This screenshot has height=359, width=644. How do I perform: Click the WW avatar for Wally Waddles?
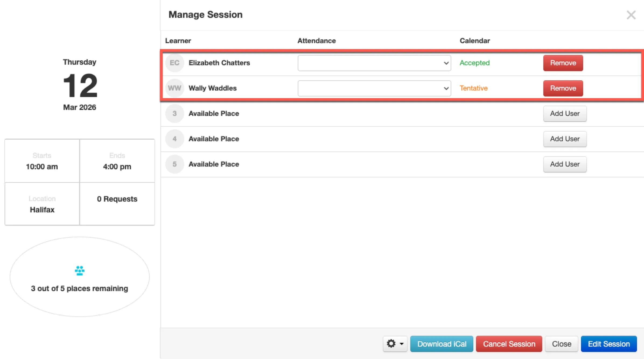click(174, 88)
